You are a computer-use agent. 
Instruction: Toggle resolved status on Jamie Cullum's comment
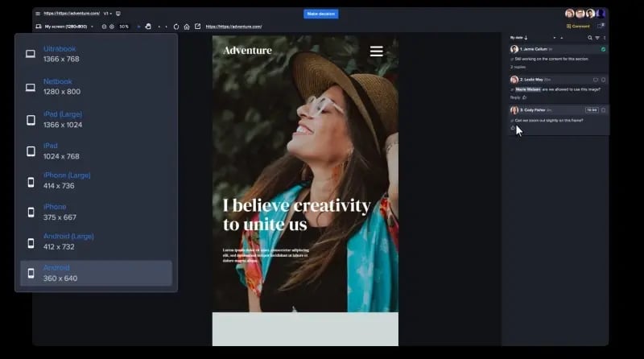[603, 49]
